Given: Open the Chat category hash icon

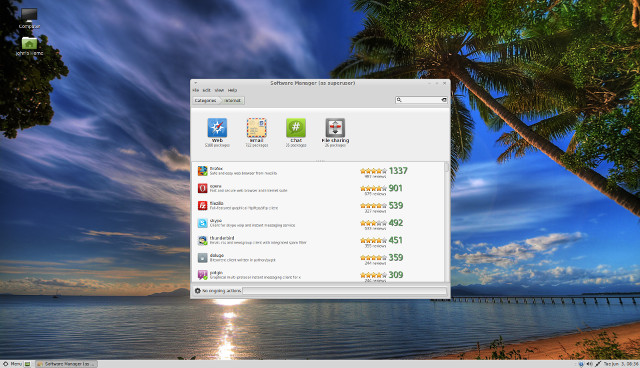Looking at the screenshot, I should coord(296,128).
